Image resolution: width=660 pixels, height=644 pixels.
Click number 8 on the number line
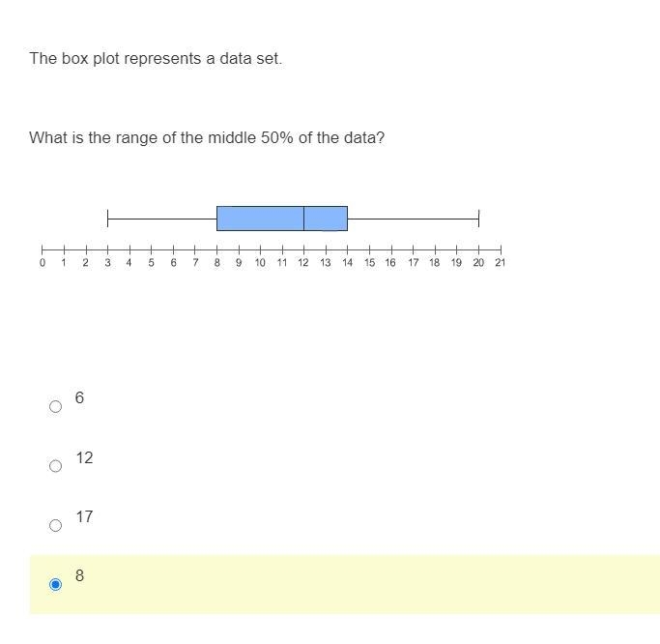pos(216,263)
